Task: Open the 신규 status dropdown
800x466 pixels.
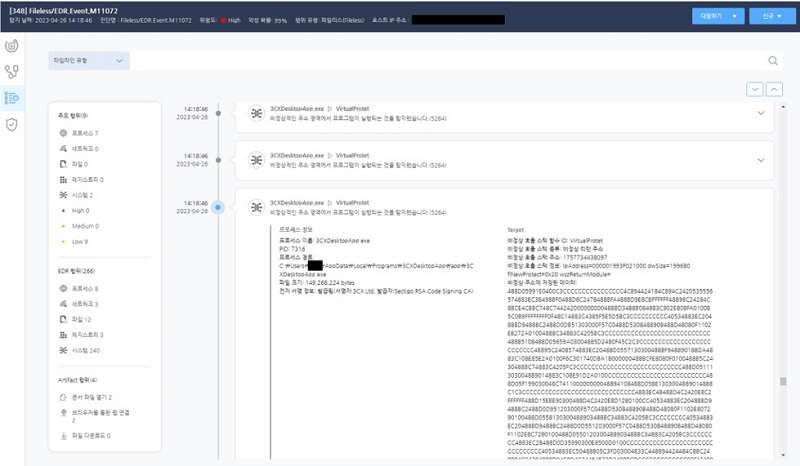Action: (x=772, y=16)
